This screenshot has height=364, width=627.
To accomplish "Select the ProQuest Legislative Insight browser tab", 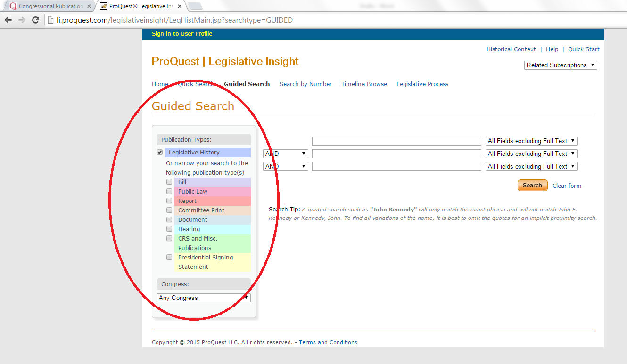I will 141,6.
